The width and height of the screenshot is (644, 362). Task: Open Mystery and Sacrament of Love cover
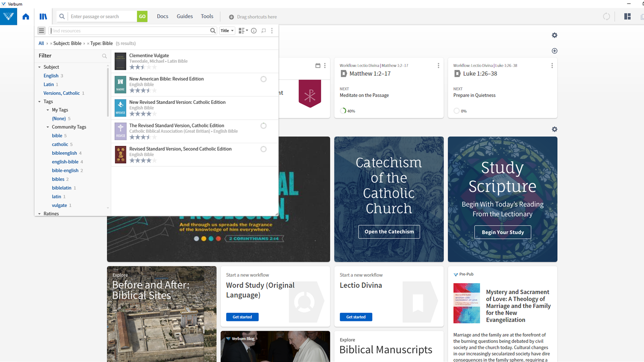click(467, 303)
